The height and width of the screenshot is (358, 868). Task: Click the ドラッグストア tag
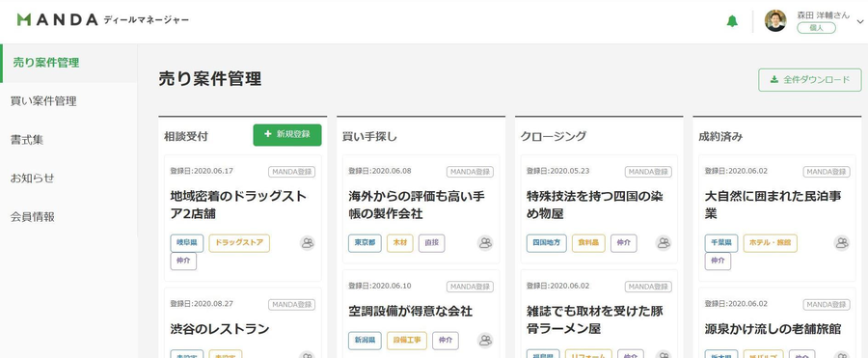239,243
